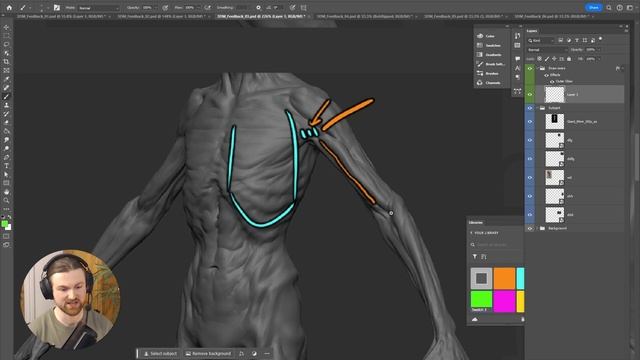This screenshot has width=640, height=360.
Task: Open the contextual bar more options icon
Action: pyautogui.click(x=267, y=353)
